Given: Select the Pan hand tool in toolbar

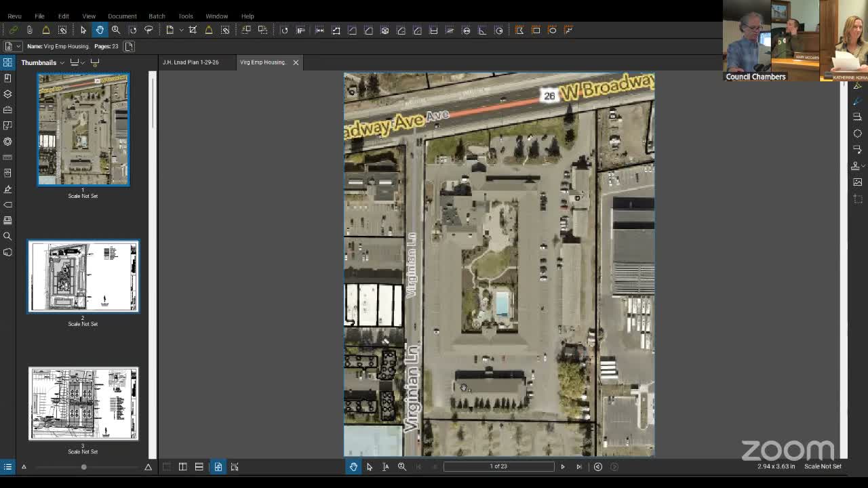Looking at the screenshot, I should pos(100,30).
